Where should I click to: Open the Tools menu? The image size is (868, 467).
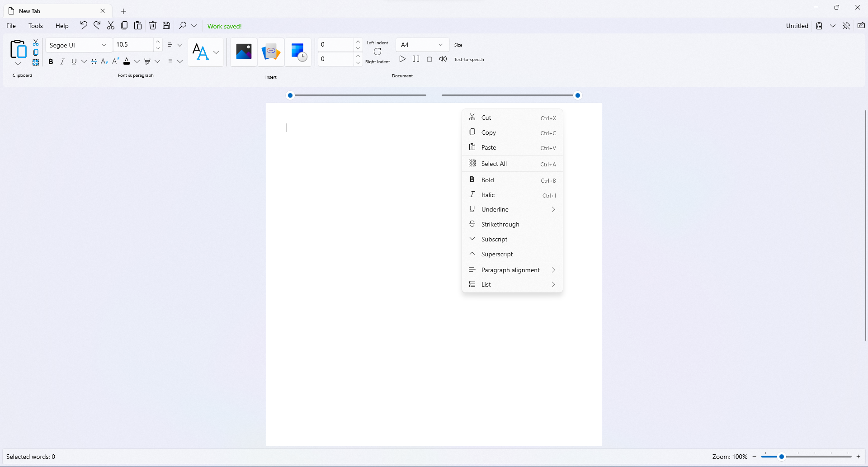[36, 26]
